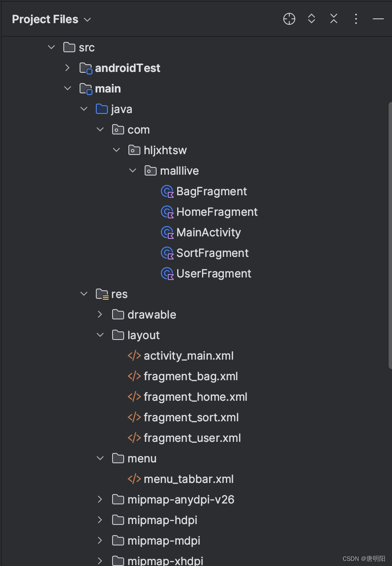Expand the mipmap-hdpi folder
The width and height of the screenshot is (392, 566).
coord(100,520)
